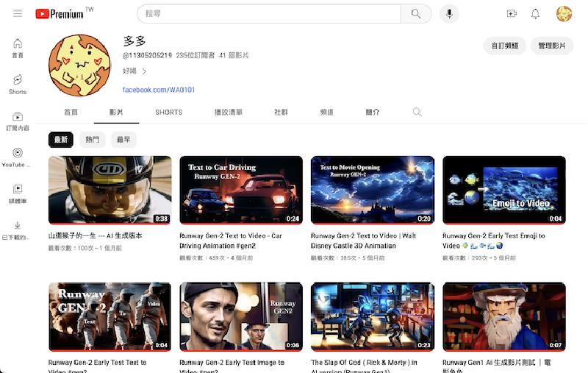
Task: Open title Walt Disney Castle 3D Animation
Action: 363,241
